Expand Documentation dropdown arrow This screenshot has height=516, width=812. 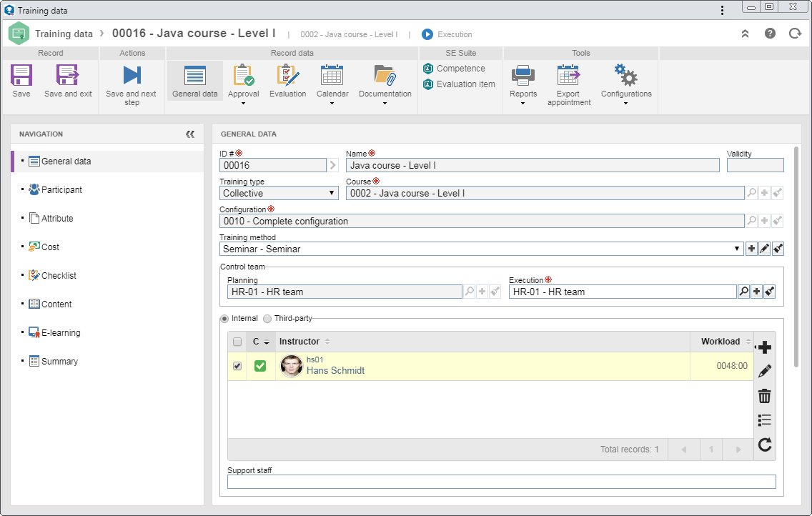385,104
